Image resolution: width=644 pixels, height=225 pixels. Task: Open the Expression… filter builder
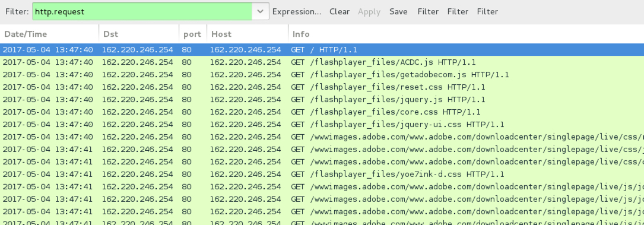(x=297, y=11)
